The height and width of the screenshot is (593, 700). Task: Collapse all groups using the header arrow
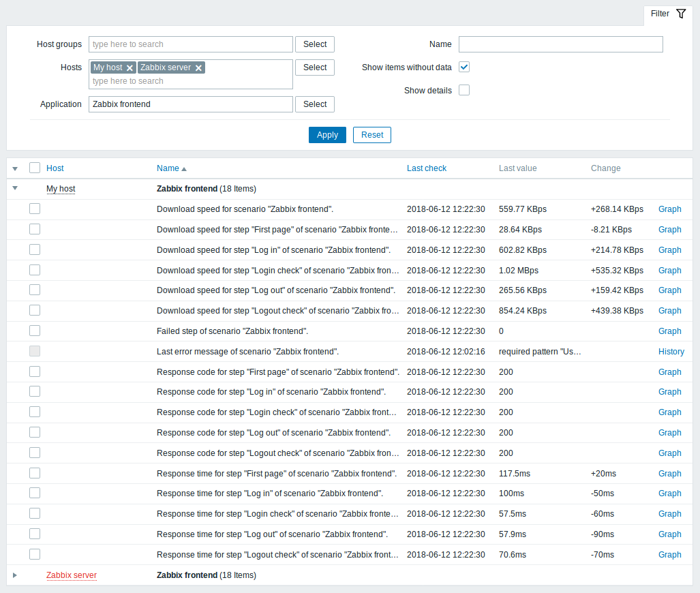click(15, 168)
